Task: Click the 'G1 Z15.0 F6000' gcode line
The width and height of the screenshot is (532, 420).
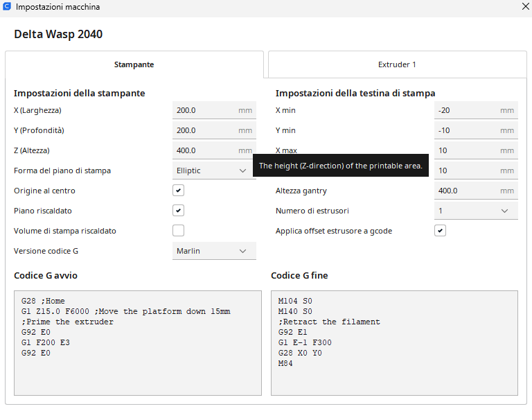Action: point(125,311)
